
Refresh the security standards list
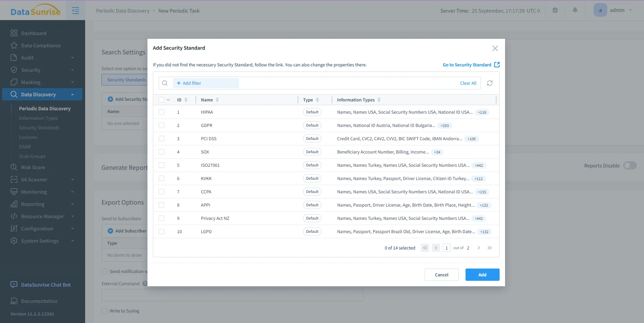click(490, 83)
